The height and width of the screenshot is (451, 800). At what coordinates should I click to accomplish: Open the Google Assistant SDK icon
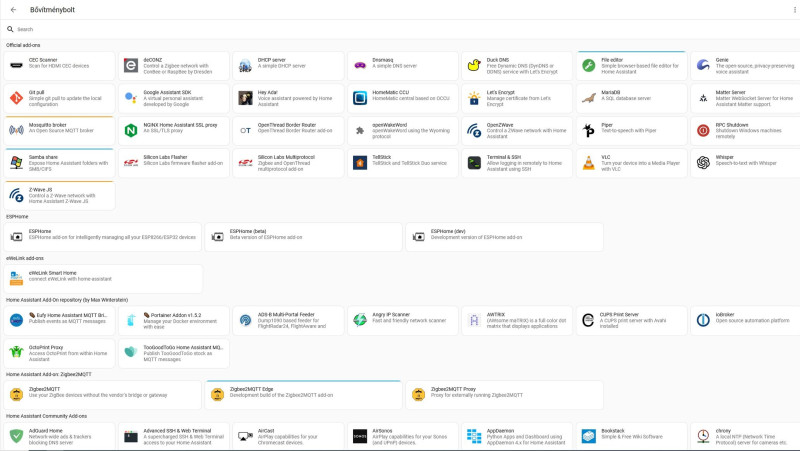pos(131,98)
